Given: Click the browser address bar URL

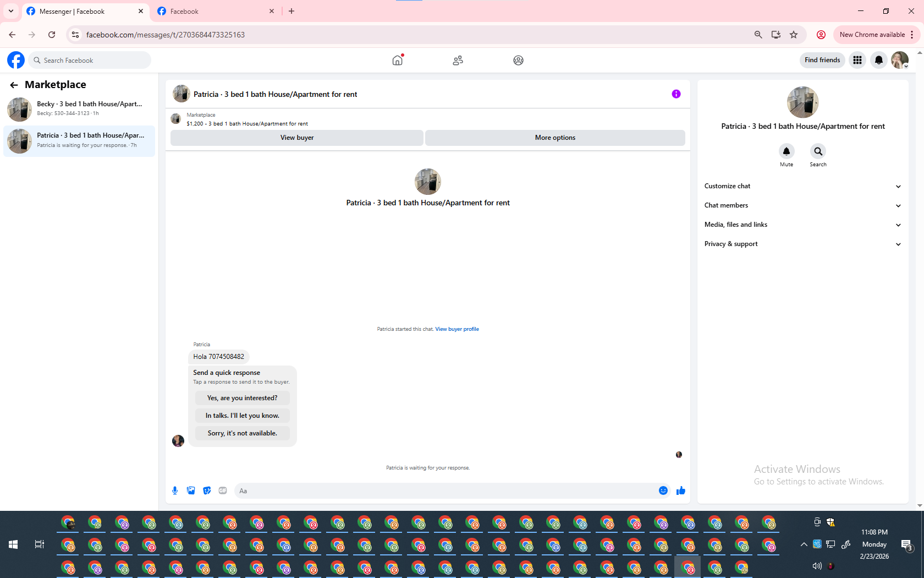Looking at the screenshot, I should 166,35.
